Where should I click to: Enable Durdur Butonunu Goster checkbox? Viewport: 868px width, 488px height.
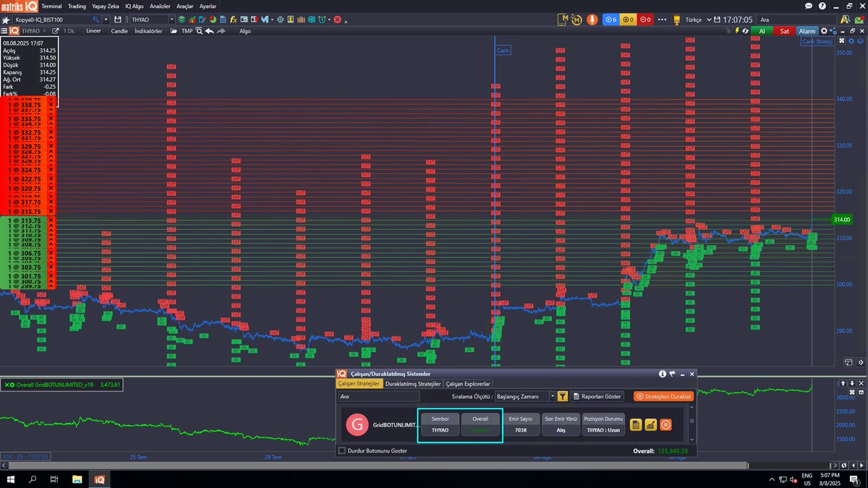click(342, 450)
